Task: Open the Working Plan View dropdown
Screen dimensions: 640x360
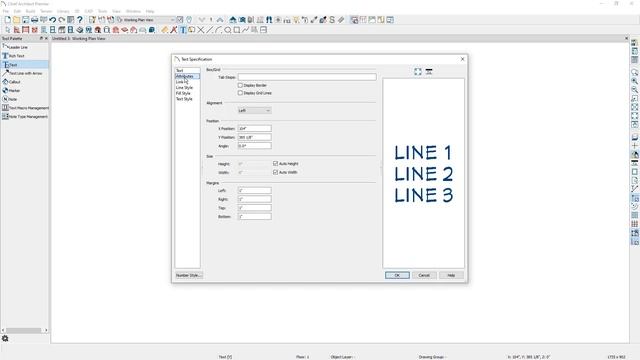Action: 146,20
